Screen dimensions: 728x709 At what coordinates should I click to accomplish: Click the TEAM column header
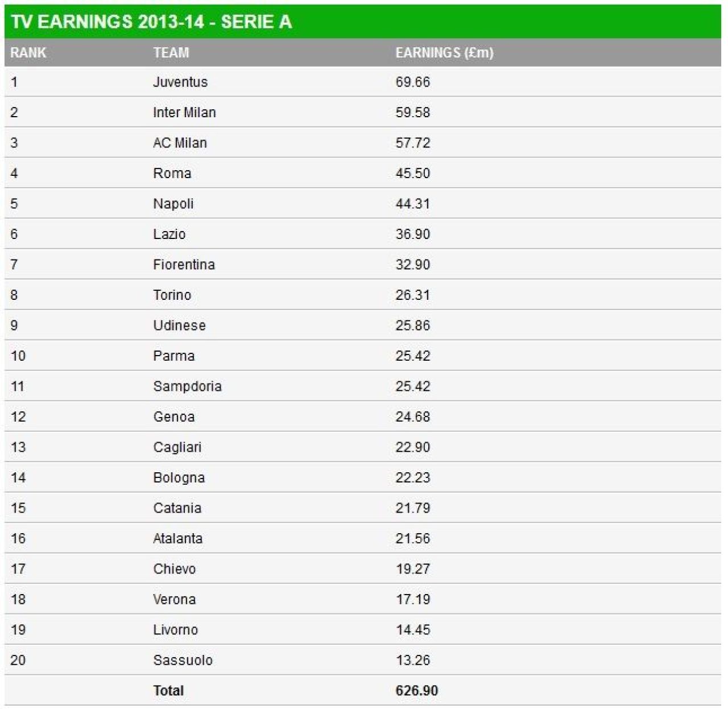pos(171,52)
